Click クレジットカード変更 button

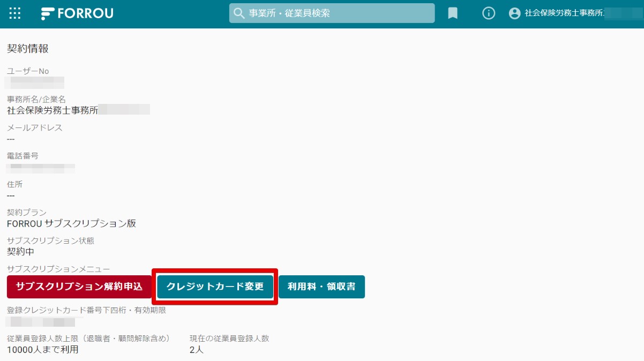[215, 287]
